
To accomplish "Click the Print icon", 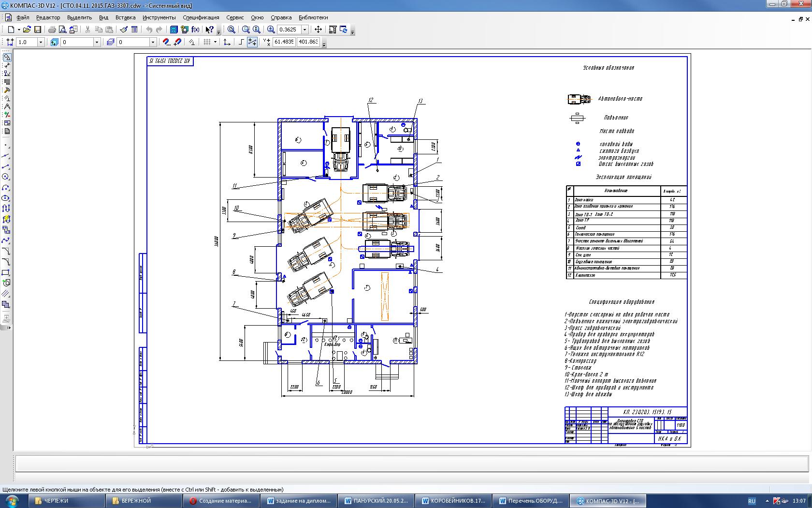I will coord(52,30).
